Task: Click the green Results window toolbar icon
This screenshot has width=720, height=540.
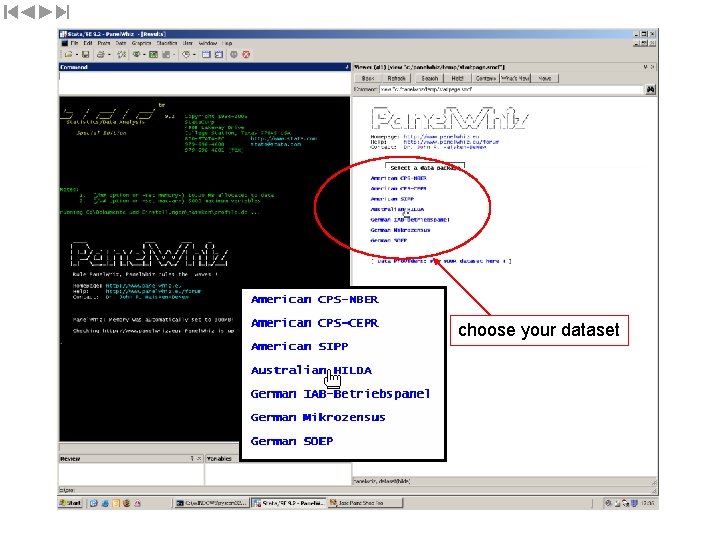Action: point(154,55)
